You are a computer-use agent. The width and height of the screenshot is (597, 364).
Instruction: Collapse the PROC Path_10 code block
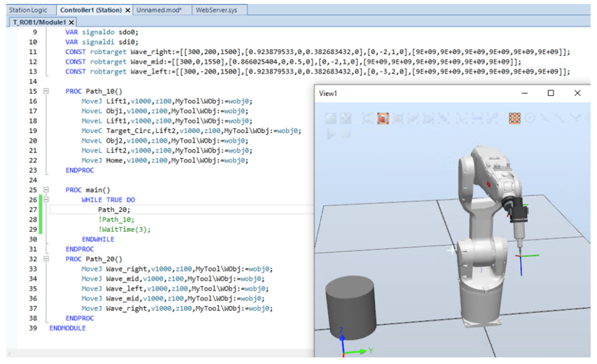[x=46, y=91]
